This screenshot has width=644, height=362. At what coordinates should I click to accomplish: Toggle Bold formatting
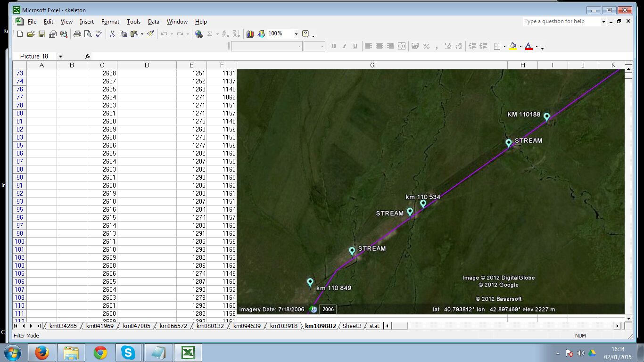click(x=333, y=46)
